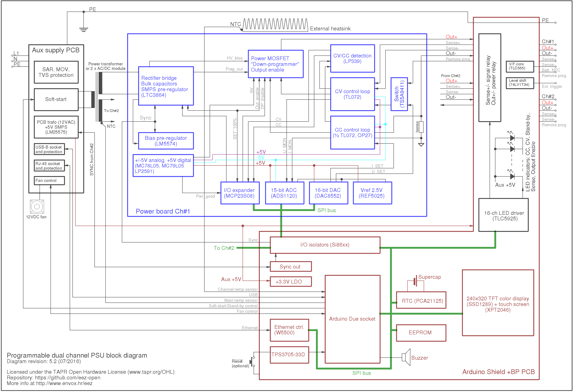Click the ground symbol under PE
Viewport: 573px width, 392px height.
point(84,30)
